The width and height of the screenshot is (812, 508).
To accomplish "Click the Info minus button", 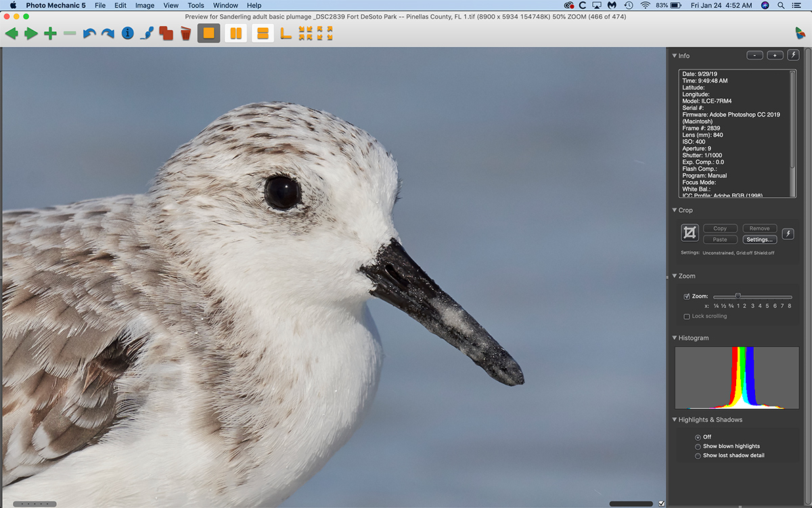I will [754, 56].
